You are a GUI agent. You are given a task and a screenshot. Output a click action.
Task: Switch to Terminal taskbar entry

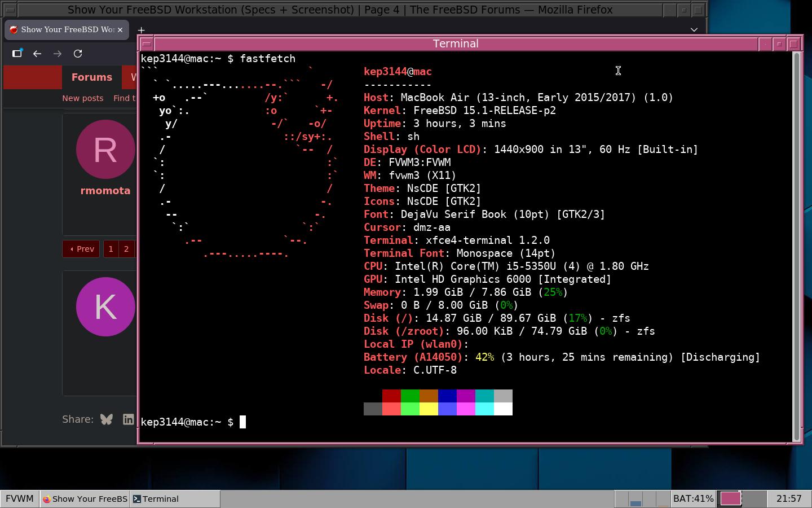[x=175, y=499]
